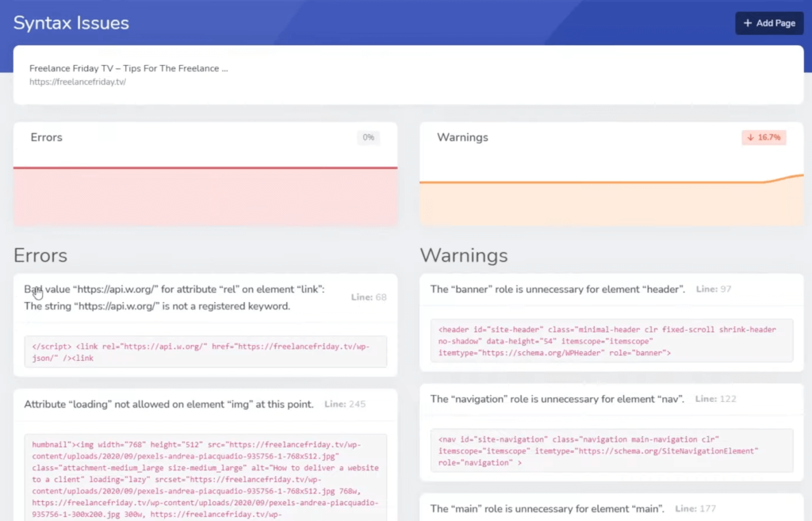
Task: Open the Bad value for attribute rel error
Action: [x=174, y=297]
